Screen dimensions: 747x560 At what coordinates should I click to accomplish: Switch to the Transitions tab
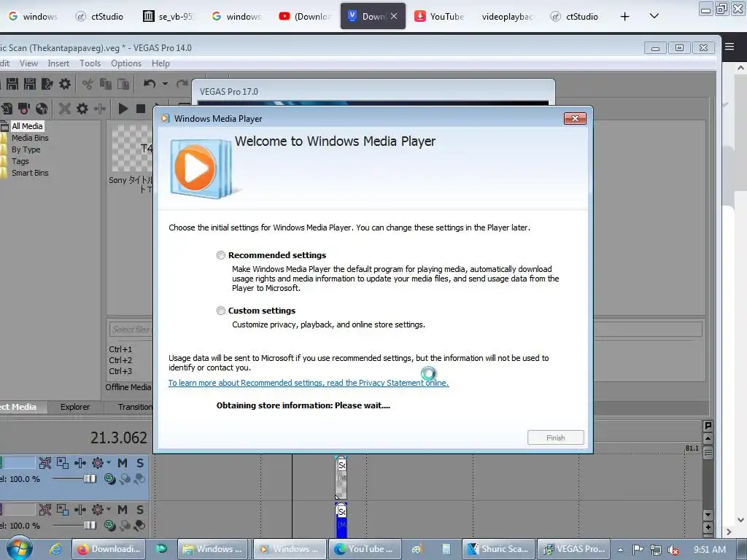pyautogui.click(x=135, y=407)
